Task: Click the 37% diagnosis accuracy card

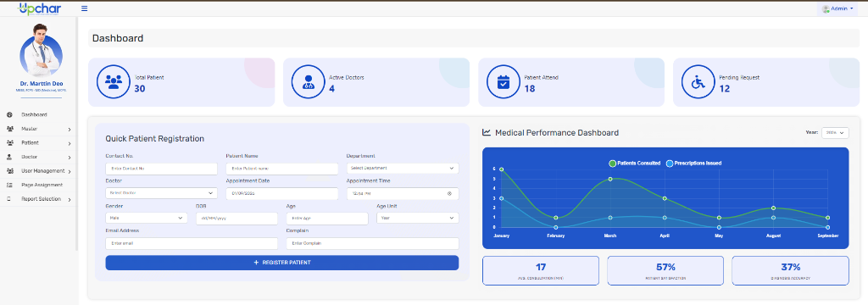Action: coord(791,270)
